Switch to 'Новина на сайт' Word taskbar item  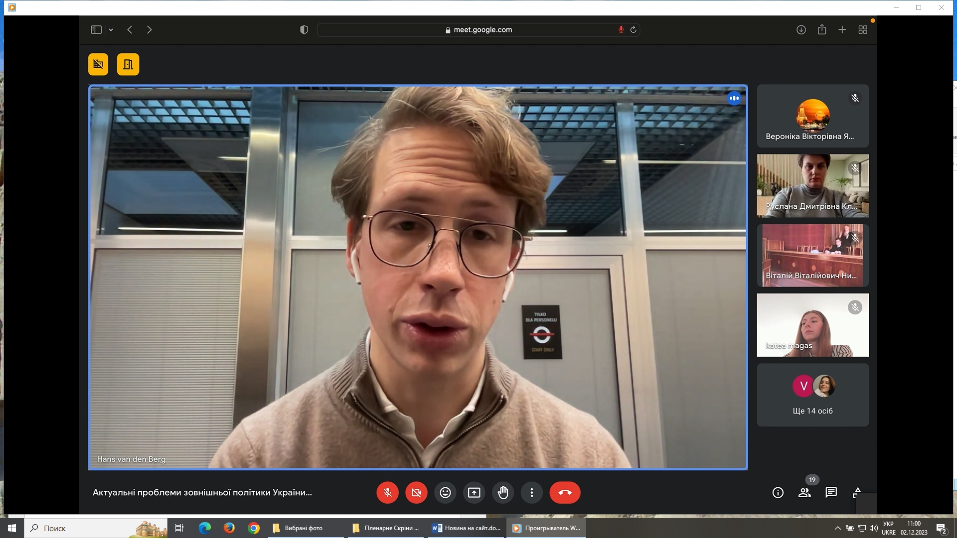click(467, 528)
